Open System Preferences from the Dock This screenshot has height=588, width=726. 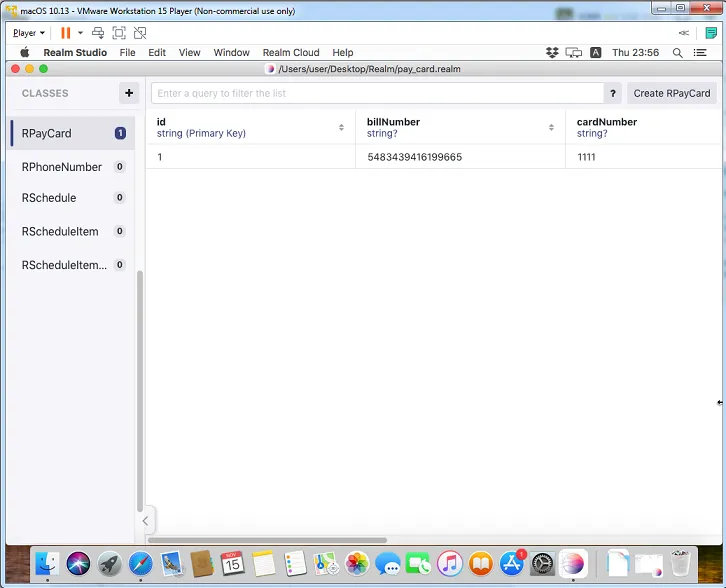click(542, 563)
